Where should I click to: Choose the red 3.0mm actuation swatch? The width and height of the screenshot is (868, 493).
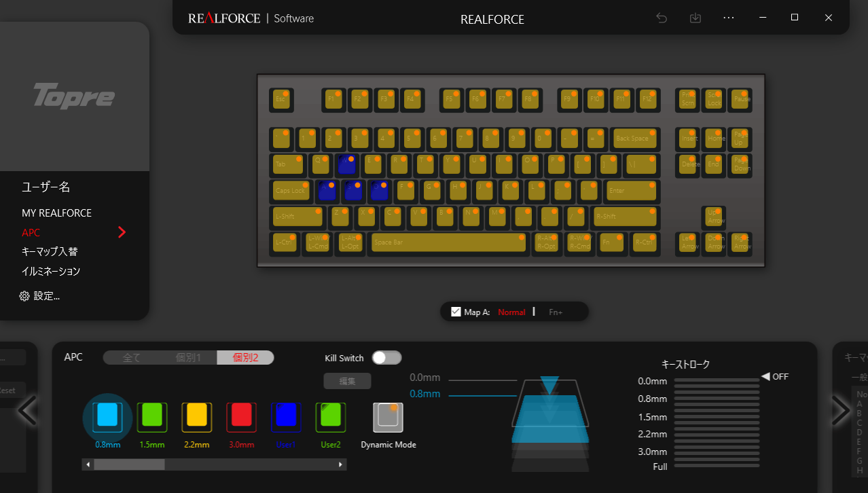[242, 418]
